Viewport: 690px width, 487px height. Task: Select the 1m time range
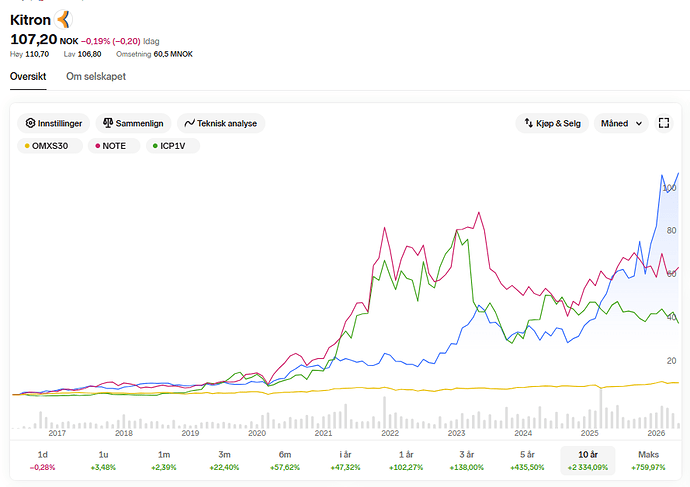pyautogui.click(x=164, y=460)
